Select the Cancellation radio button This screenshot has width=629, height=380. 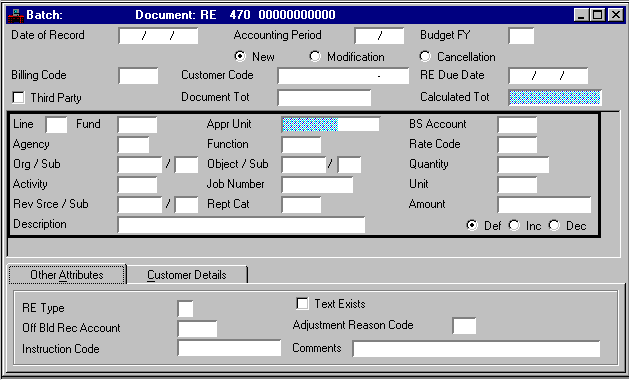pyautogui.click(x=425, y=56)
